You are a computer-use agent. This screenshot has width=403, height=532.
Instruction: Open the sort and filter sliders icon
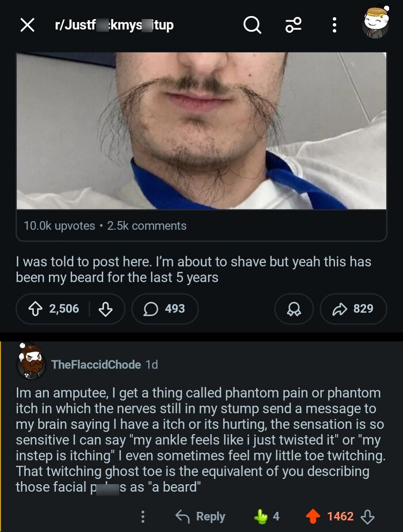[293, 25]
